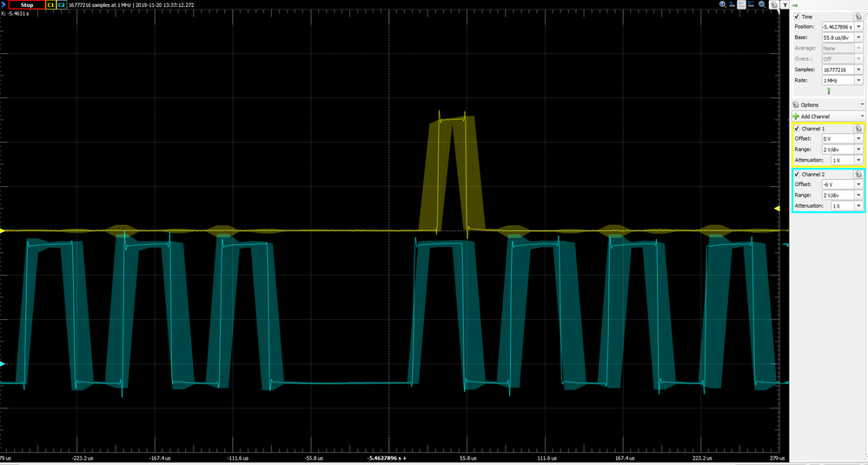Click yellow Channel 1 zero marker at left edge

pyautogui.click(x=3, y=230)
